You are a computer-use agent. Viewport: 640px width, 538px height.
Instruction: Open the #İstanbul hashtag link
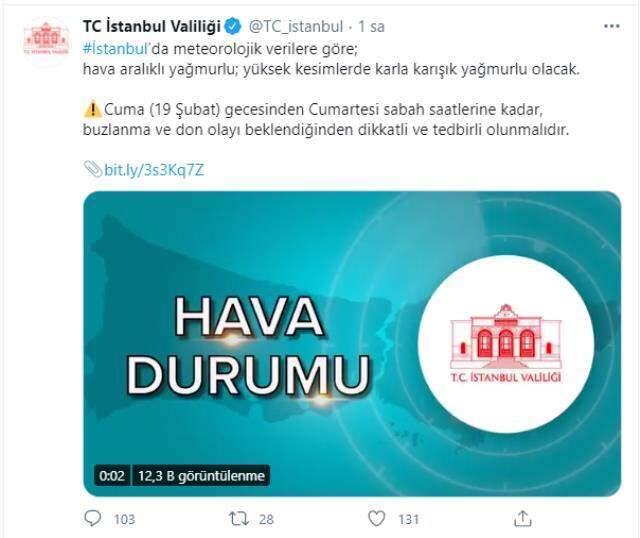[x=115, y=49]
